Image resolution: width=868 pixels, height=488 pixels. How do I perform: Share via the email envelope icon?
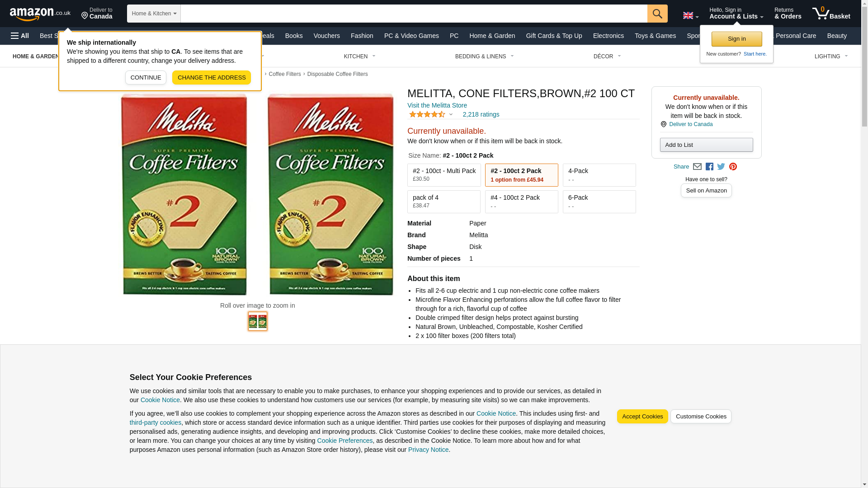tap(697, 167)
